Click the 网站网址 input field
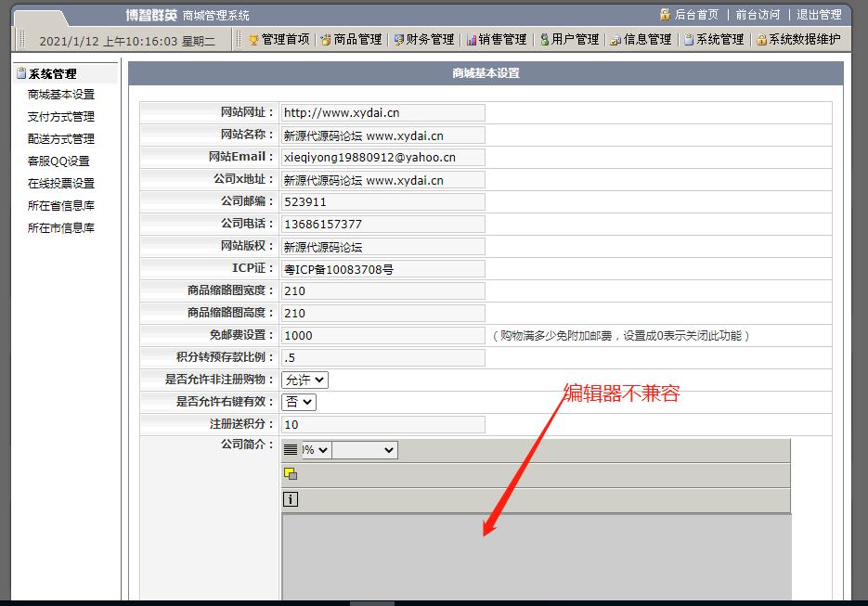This screenshot has width=868, height=606. tap(383, 113)
